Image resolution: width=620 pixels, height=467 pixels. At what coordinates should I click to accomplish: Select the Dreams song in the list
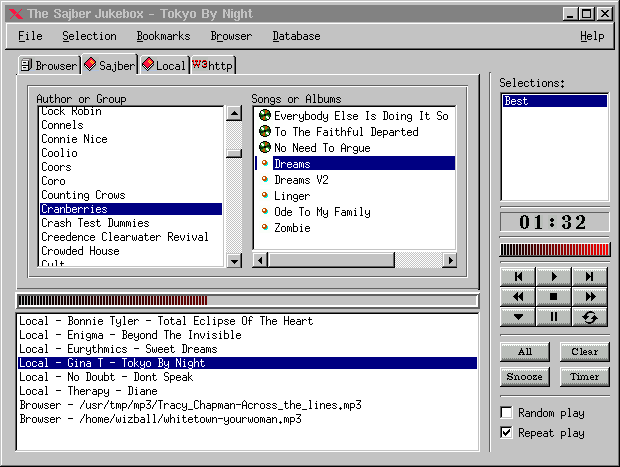point(292,164)
